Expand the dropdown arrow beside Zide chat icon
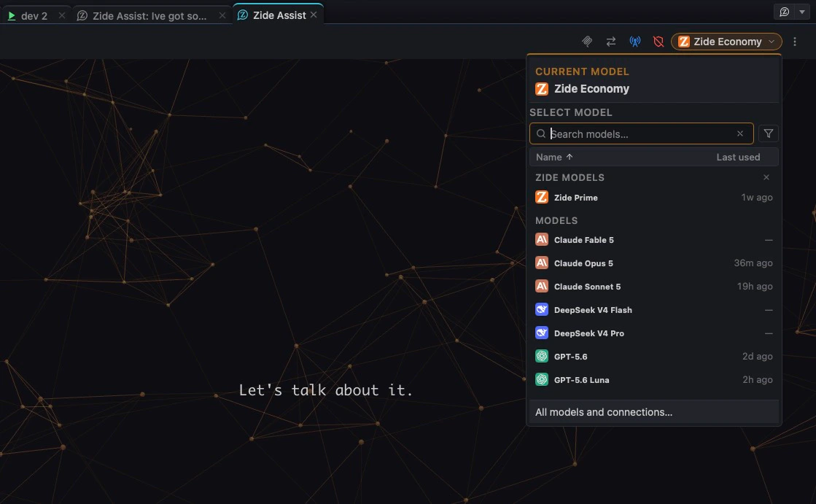The width and height of the screenshot is (816, 504). (802, 12)
